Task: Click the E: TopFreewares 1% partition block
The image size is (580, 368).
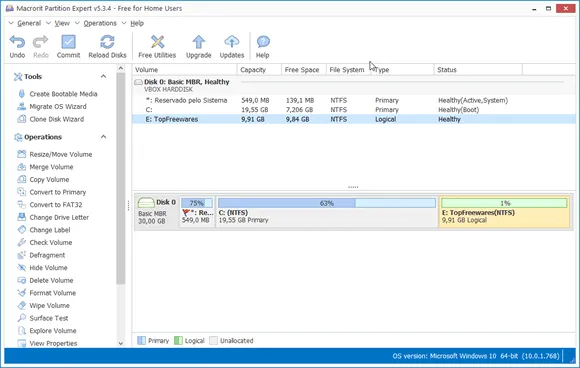Action: point(504,212)
